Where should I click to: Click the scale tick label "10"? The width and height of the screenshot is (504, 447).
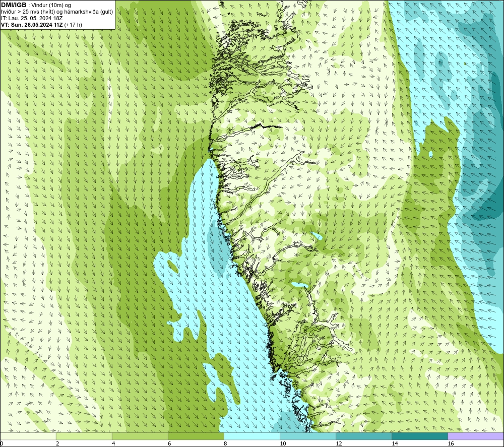283,444
